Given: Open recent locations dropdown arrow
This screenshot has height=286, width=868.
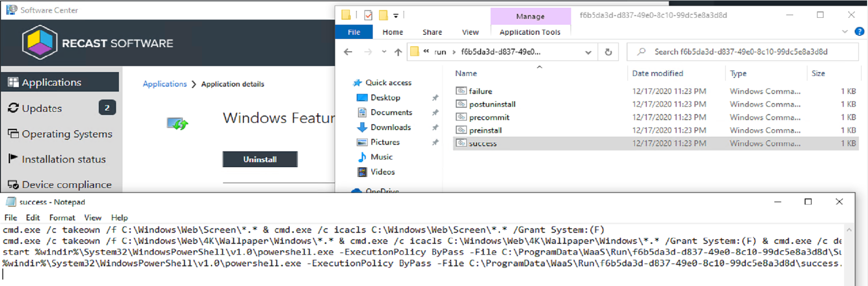Looking at the screenshot, I should [384, 52].
